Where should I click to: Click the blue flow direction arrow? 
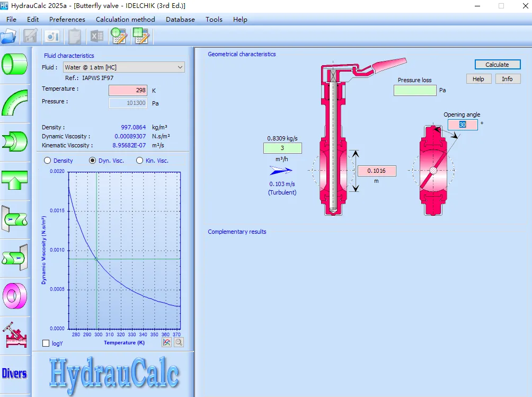coord(281,170)
